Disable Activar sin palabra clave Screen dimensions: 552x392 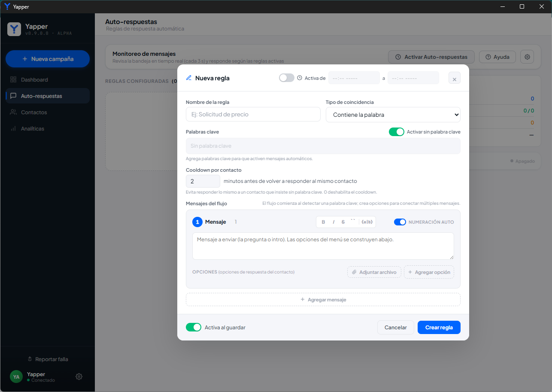coord(397,132)
